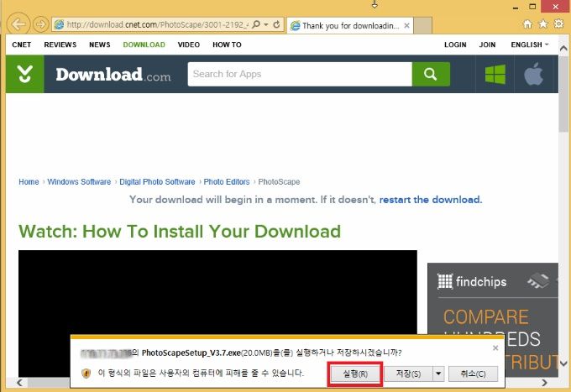Viewport: 571px width, 392px height.
Task: Open Windows Software breadcrumb link
Action: (79, 181)
